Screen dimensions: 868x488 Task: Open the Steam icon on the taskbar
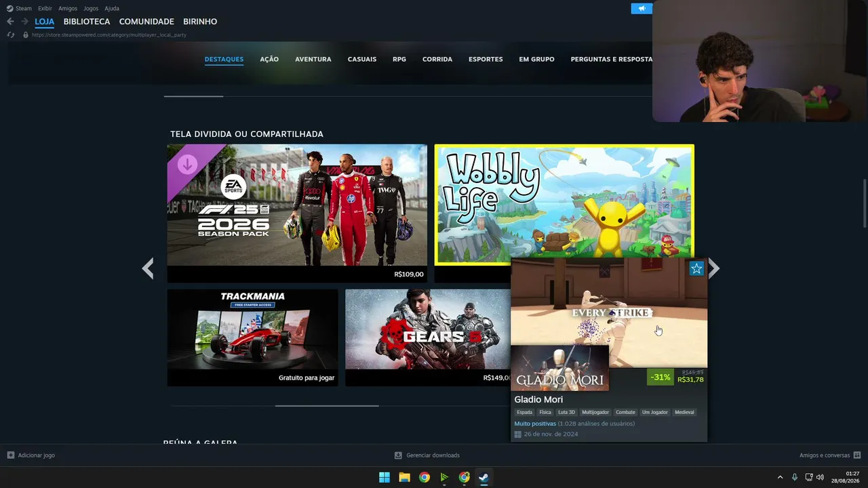click(484, 477)
